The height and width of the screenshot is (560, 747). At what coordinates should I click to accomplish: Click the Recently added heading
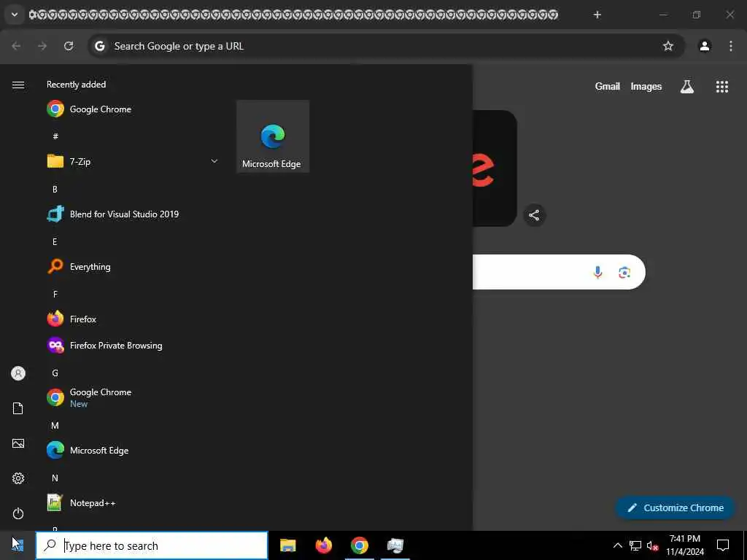coord(76,85)
